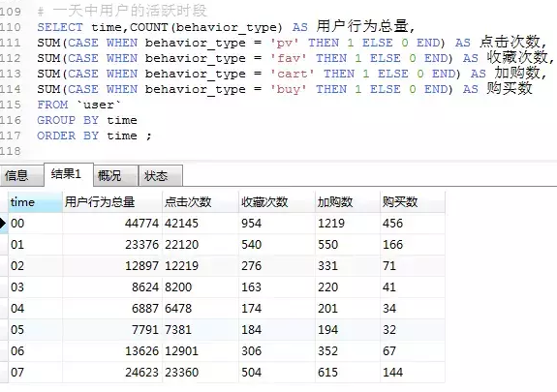Viewport: 557px width, 392px height.
Task: Click cell value 8624
Action: coord(145,287)
